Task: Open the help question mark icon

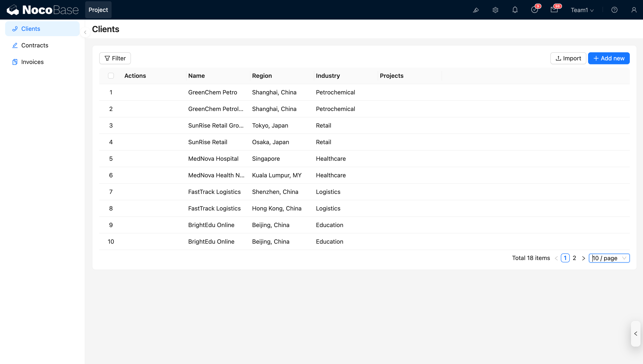Action: point(615,10)
